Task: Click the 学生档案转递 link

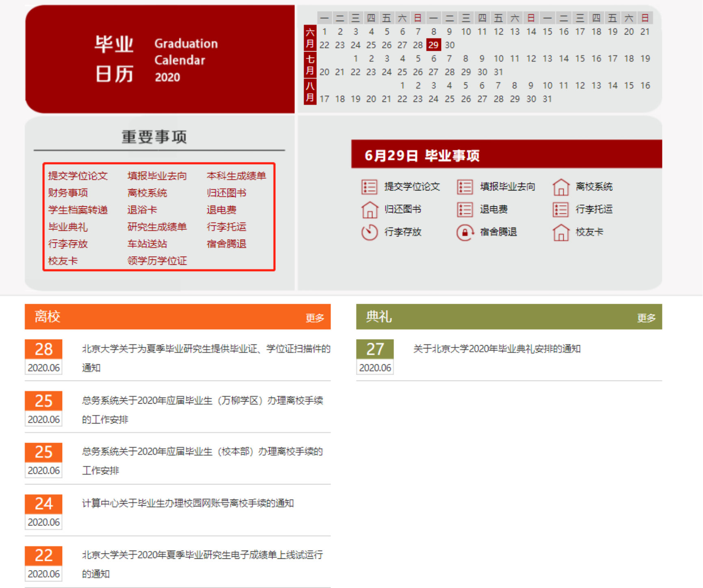Action: (78, 210)
